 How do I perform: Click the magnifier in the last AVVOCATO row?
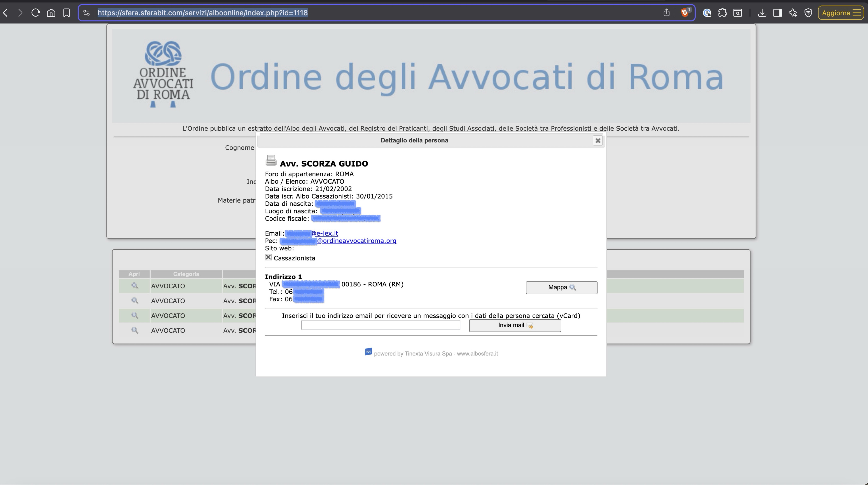(x=134, y=330)
